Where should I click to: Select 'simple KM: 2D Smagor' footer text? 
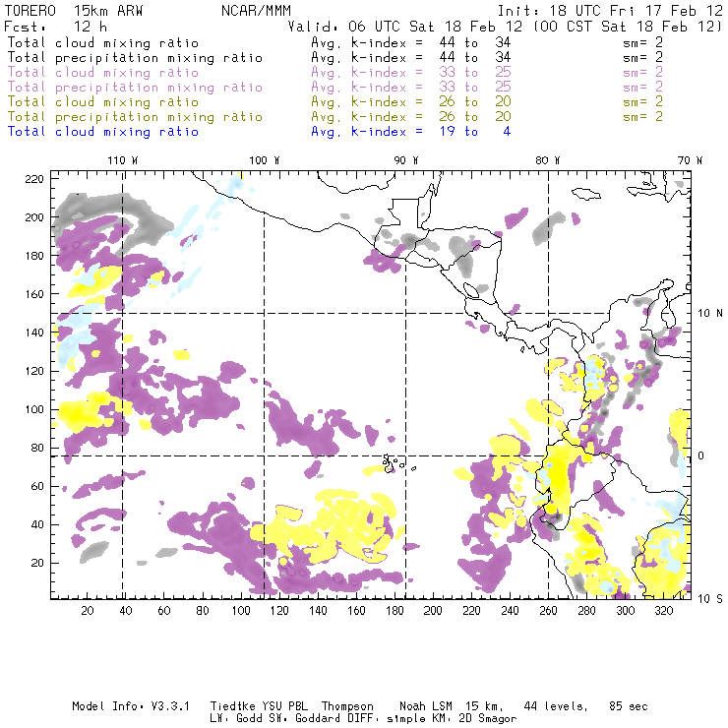click(452, 718)
